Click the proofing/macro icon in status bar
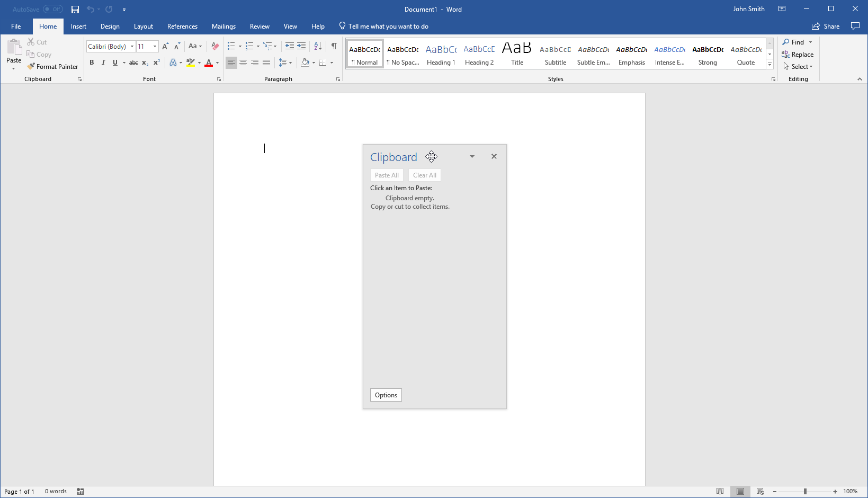Viewport: 868px width, 498px height. coord(80,492)
